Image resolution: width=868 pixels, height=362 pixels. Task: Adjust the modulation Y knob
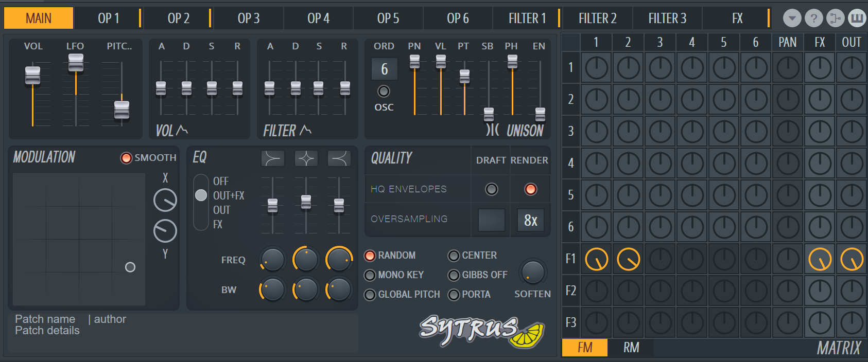(165, 231)
